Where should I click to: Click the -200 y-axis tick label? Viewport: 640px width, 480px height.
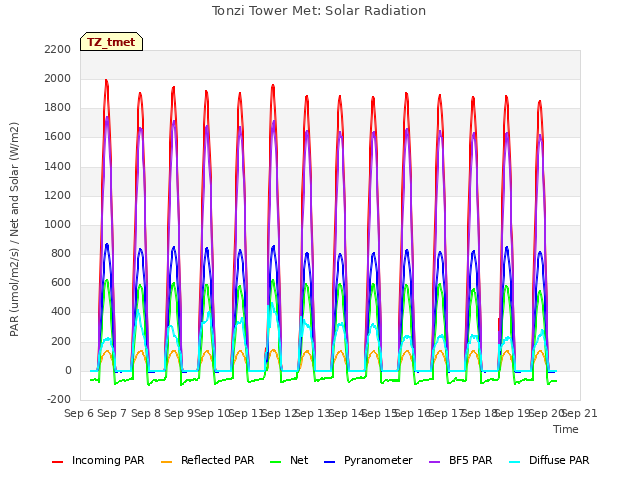pyautogui.click(x=59, y=399)
